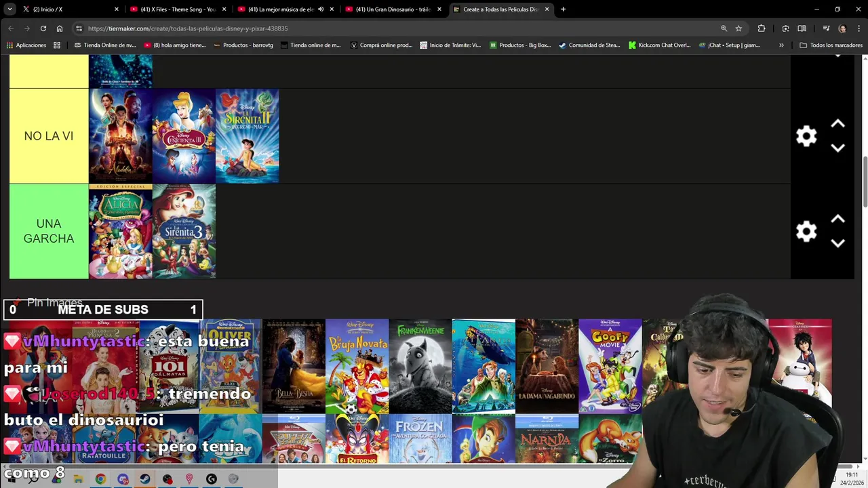Open jChat • Setup bookmark
This screenshot has height=488, width=868.
tap(729, 45)
